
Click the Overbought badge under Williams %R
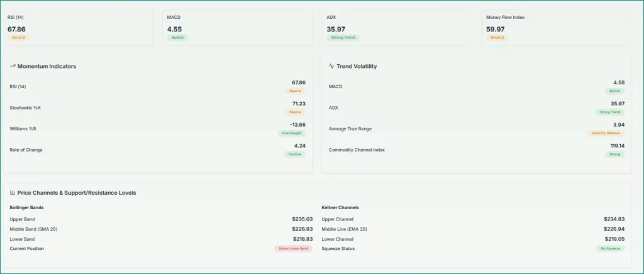point(291,133)
